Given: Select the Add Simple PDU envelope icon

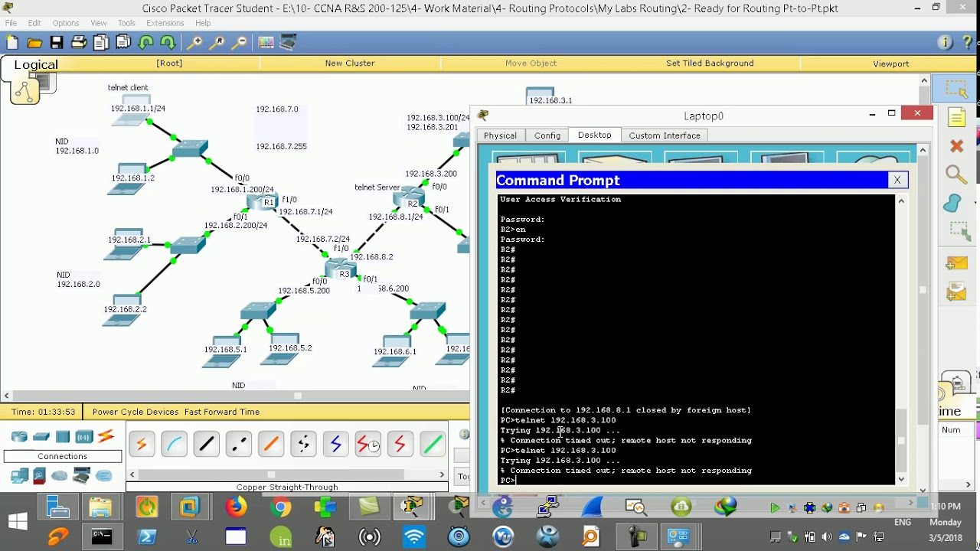Looking at the screenshot, I should [956, 264].
